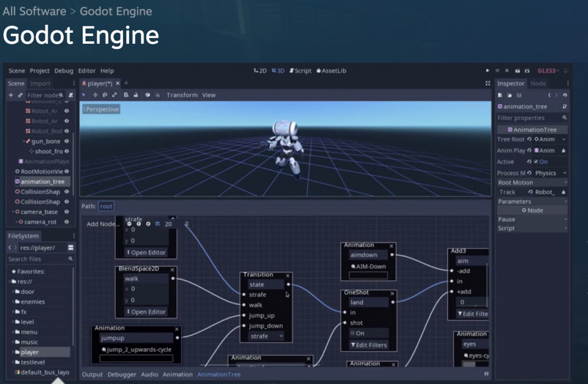Switch to the Script workspace
The width and height of the screenshot is (588, 384).
(300, 71)
